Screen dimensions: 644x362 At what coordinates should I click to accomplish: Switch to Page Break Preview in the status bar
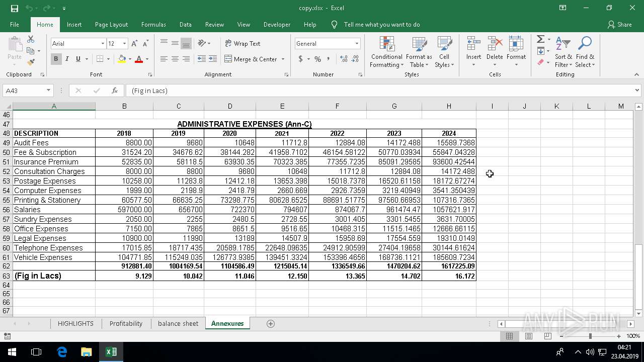pyautogui.click(x=547, y=336)
